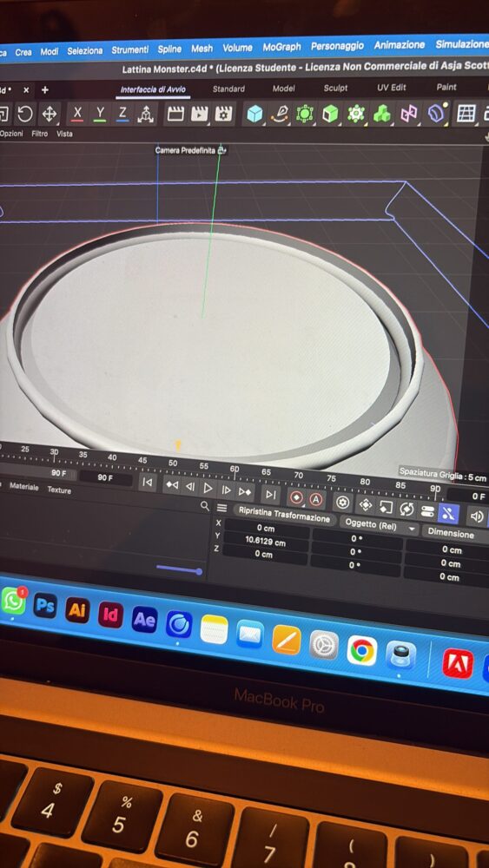This screenshot has height=868, width=489.
Task: Open the Personaggio menu
Action: 337,46
